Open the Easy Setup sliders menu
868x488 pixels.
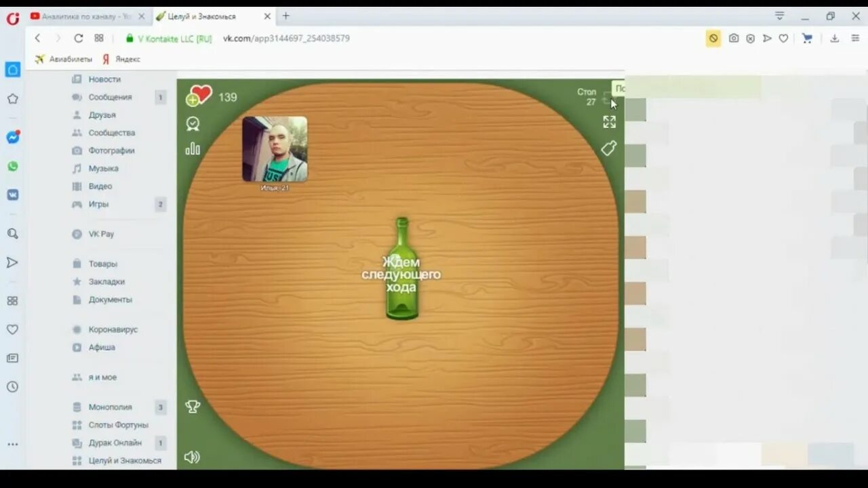point(855,39)
